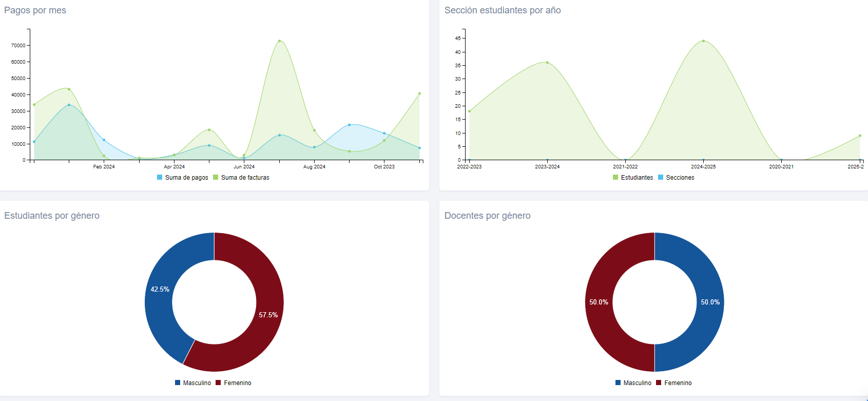This screenshot has width=868, height=401.
Task: Click the '2020-2021' axis label
Action: click(x=781, y=167)
